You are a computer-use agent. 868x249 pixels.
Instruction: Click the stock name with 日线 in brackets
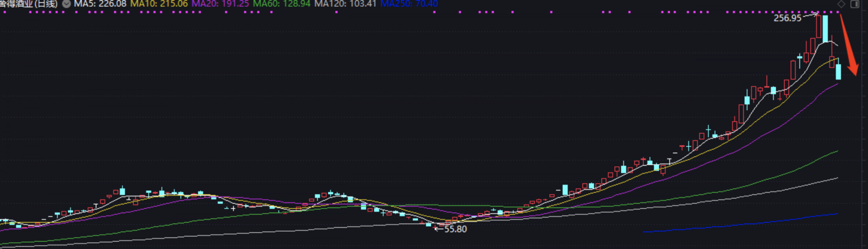click(x=29, y=4)
